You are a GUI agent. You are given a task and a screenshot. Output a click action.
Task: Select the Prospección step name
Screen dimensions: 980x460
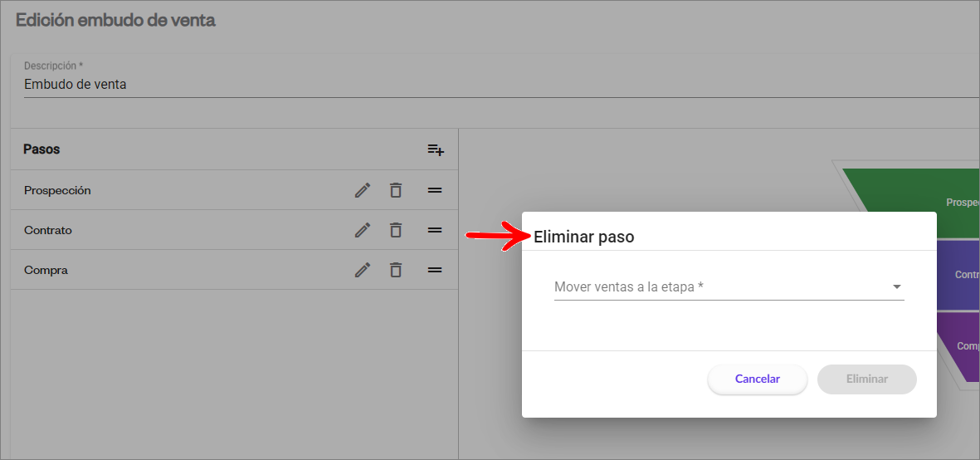57,191
